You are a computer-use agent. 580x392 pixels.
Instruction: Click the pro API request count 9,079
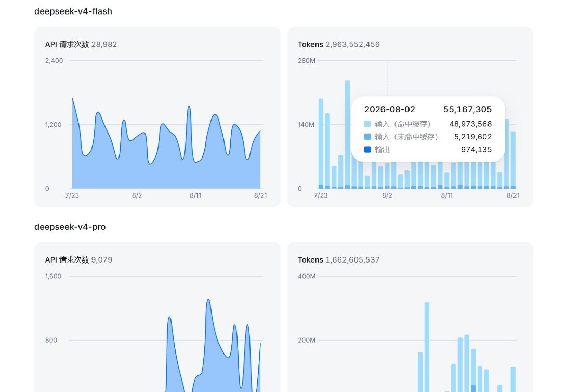coord(102,260)
